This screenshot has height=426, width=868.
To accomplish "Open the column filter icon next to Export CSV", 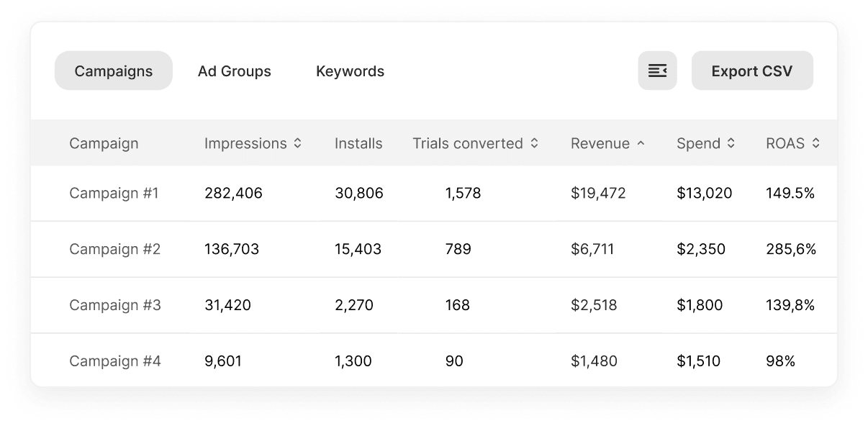I will 657,71.
